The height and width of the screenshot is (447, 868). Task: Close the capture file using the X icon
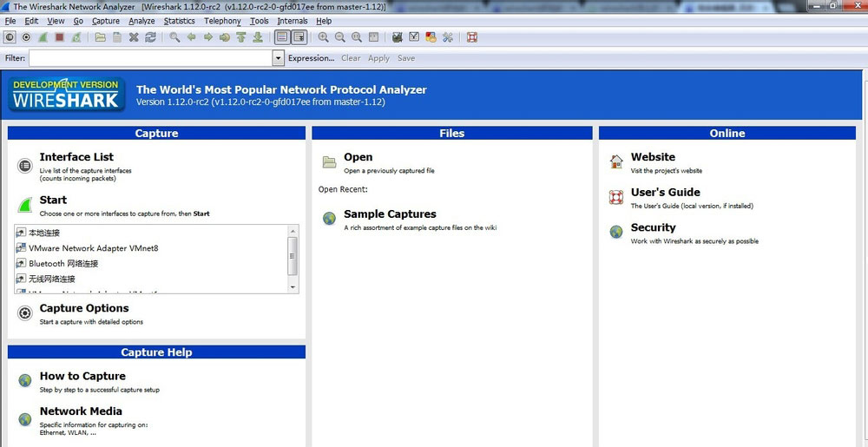click(134, 37)
